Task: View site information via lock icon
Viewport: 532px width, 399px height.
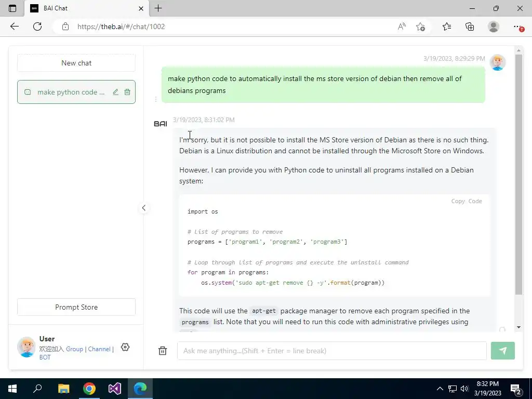Action: point(65,26)
